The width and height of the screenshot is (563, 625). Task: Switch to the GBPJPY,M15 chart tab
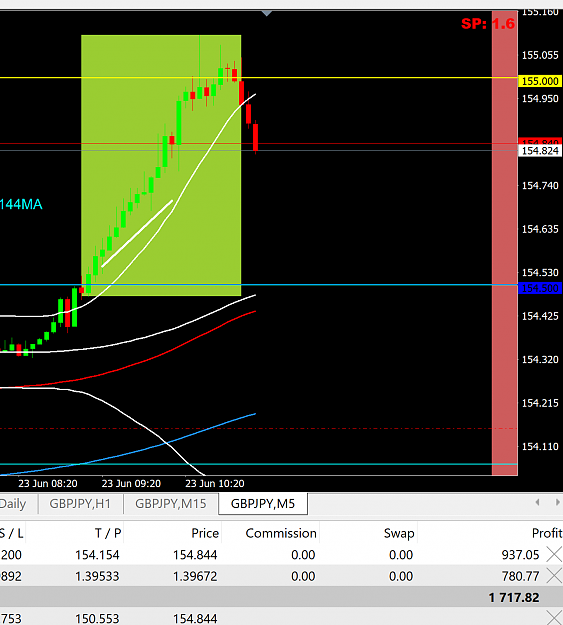(x=171, y=504)
